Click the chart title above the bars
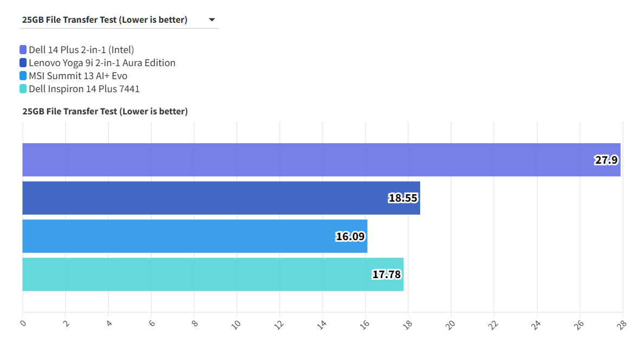Image resolution: width=644 pixels, height=341 pixels. 105,112
